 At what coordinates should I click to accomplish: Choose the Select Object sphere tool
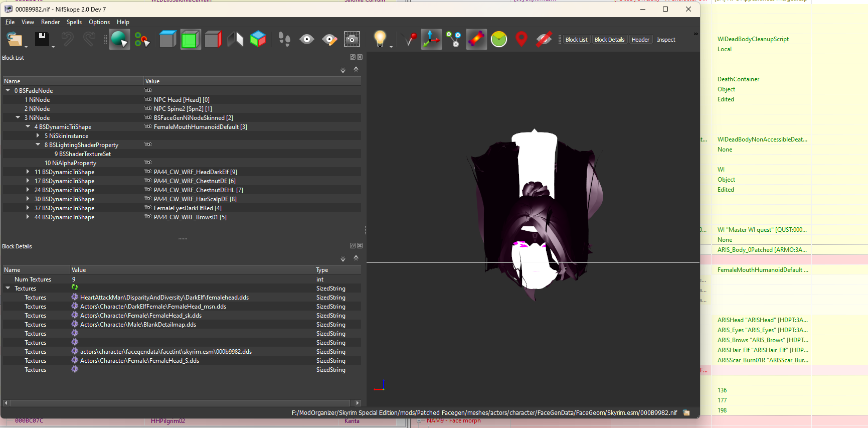click(119, 39)
